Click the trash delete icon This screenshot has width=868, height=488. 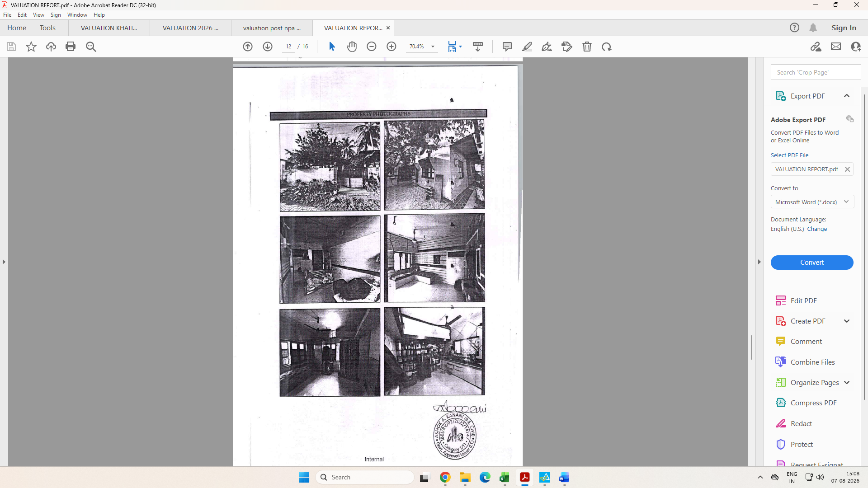(x=587, y=47)
